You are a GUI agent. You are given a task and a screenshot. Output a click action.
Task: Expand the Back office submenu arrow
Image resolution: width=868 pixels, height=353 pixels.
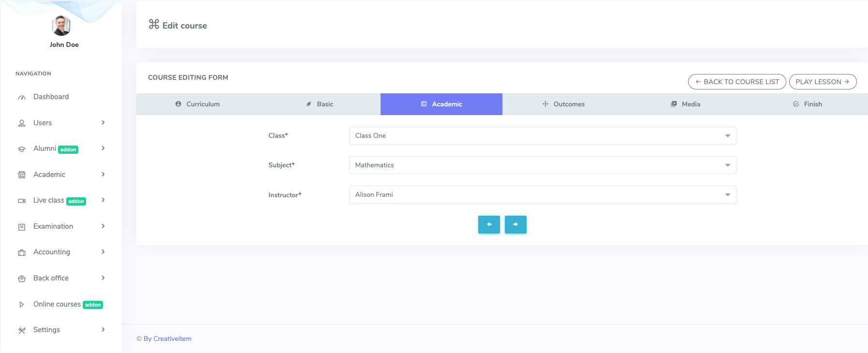[103, 278]
